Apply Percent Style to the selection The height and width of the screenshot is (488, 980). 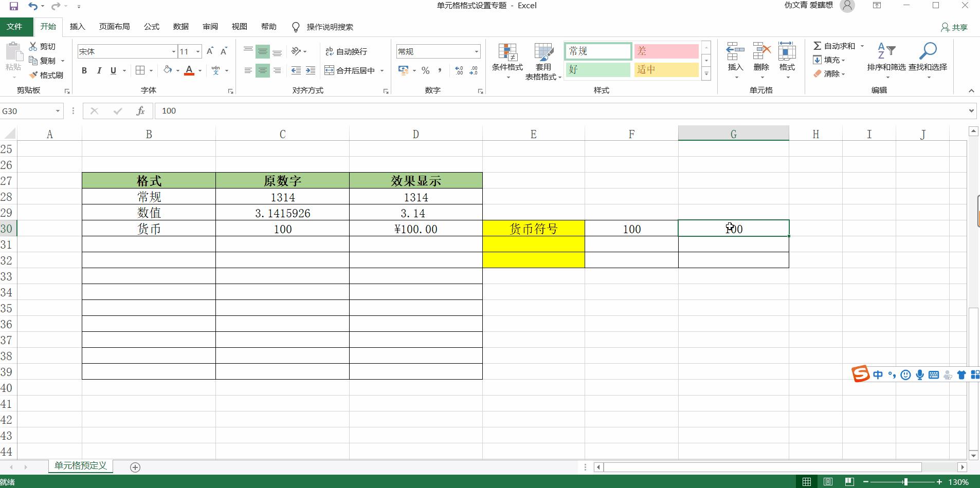425,71
